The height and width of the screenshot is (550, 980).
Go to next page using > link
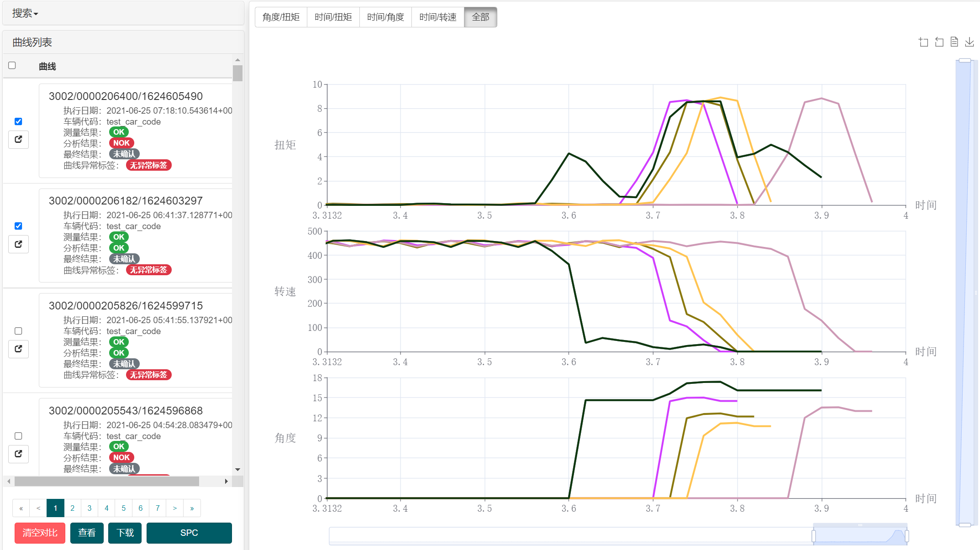click(175, 508)
